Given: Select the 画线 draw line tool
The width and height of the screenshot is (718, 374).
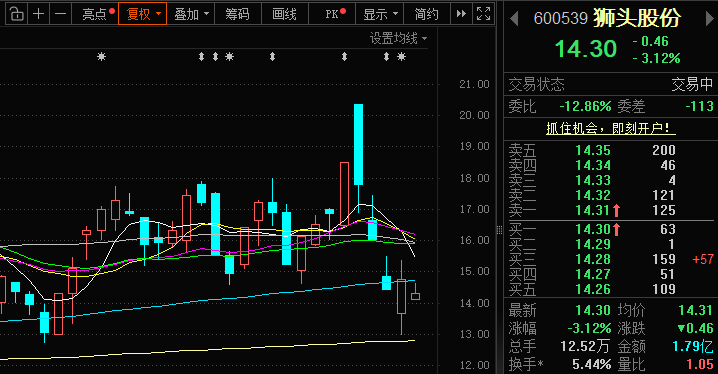Looking at the screenshot, I should coord(285,14).
